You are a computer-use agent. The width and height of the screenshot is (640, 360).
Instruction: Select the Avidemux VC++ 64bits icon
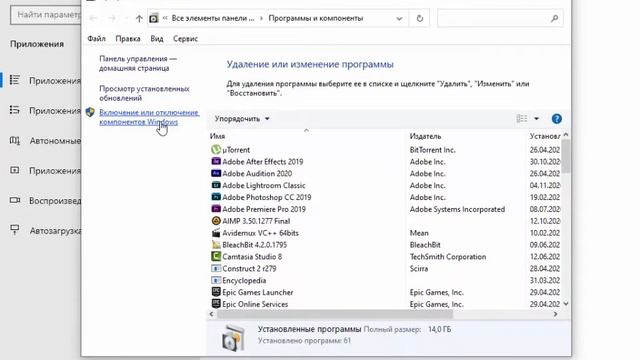tap(216, 233)
